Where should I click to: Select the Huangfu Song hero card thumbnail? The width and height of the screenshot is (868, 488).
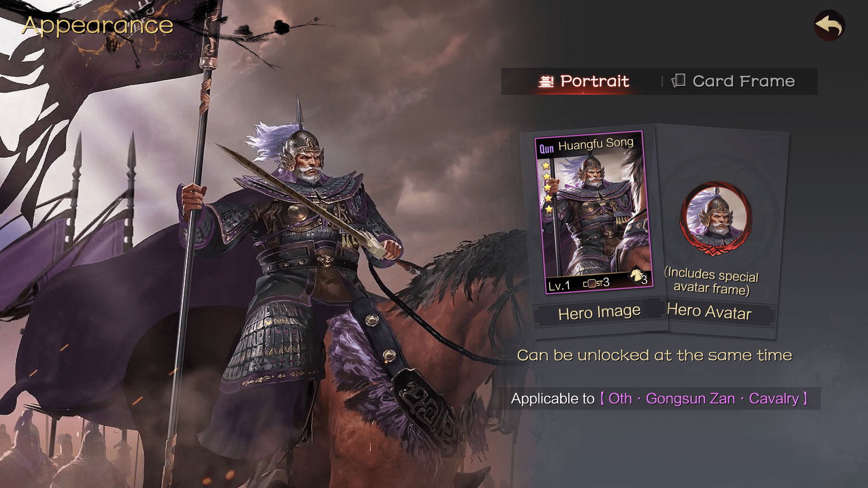pyautogui.click(x=594, y=212)
